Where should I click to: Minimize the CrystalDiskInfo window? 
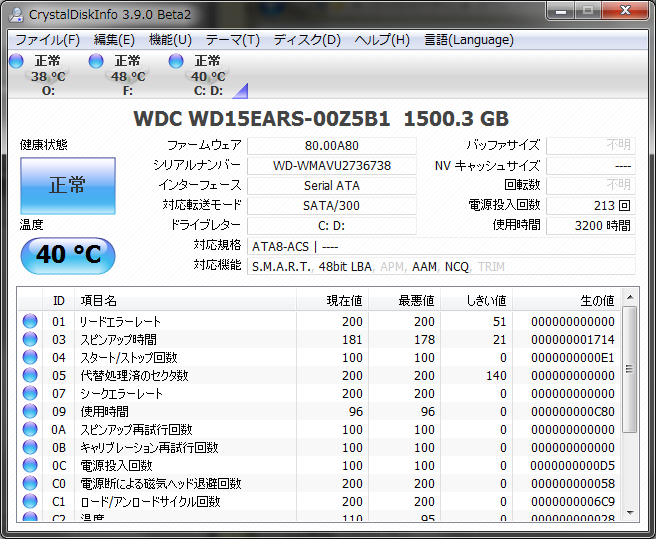tap(561, 11)
